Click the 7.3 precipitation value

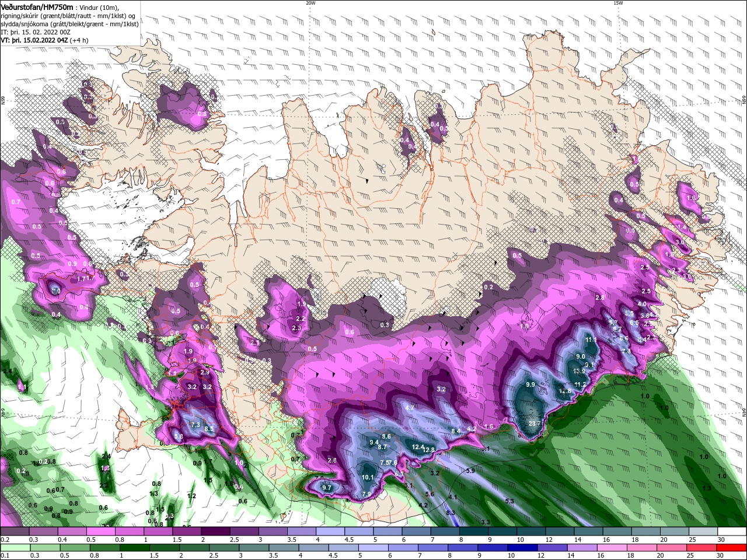click(196, 425)
